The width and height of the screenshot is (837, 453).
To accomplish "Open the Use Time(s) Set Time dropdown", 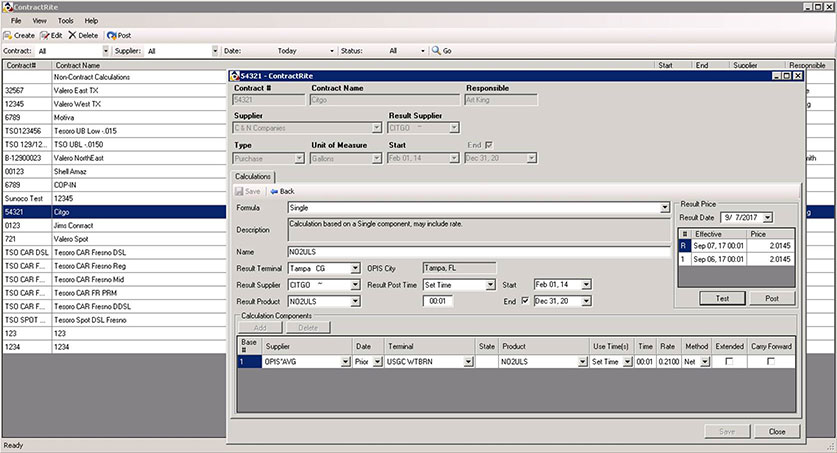I will (627, 362).
